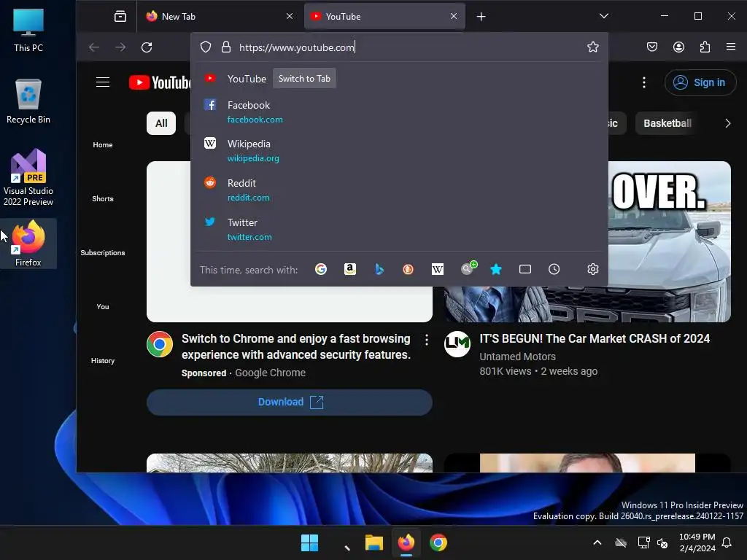
Task: Choose the Facebook suggestion
Action: 399,112
